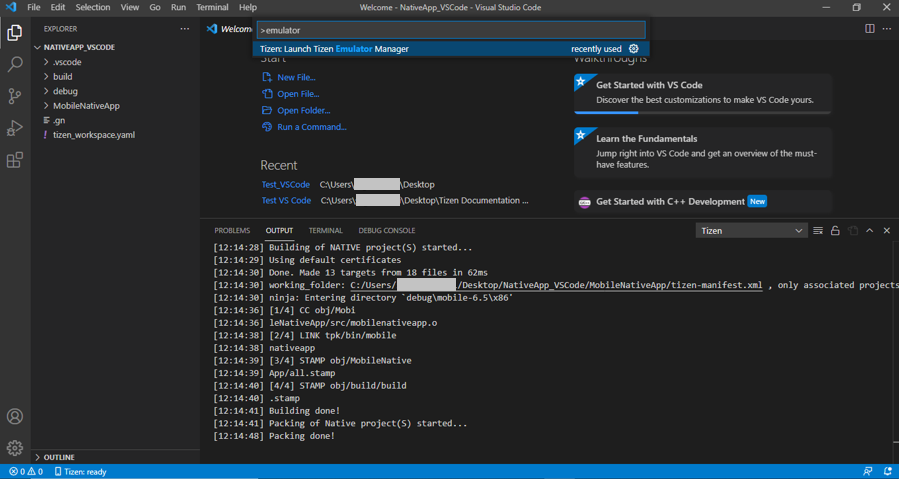Open the Tizen output channel dropdown
899x479 pixels.
751,231
